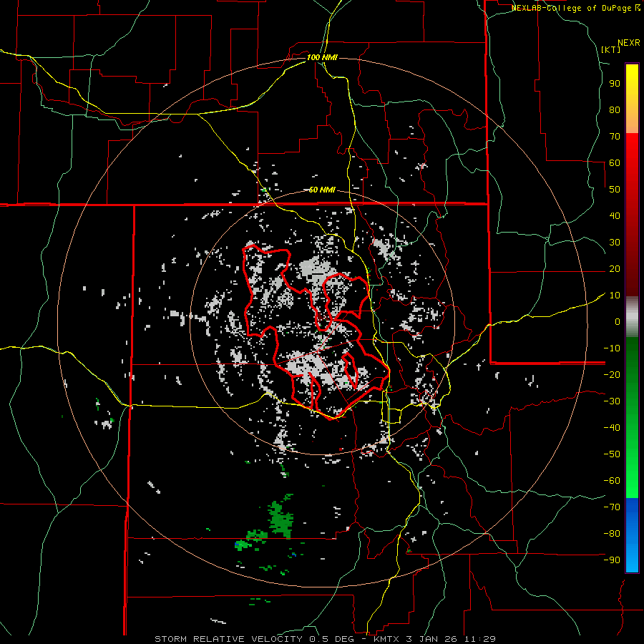
Task: Click the 90 value label on the color scale
Action: pos(614,83)
